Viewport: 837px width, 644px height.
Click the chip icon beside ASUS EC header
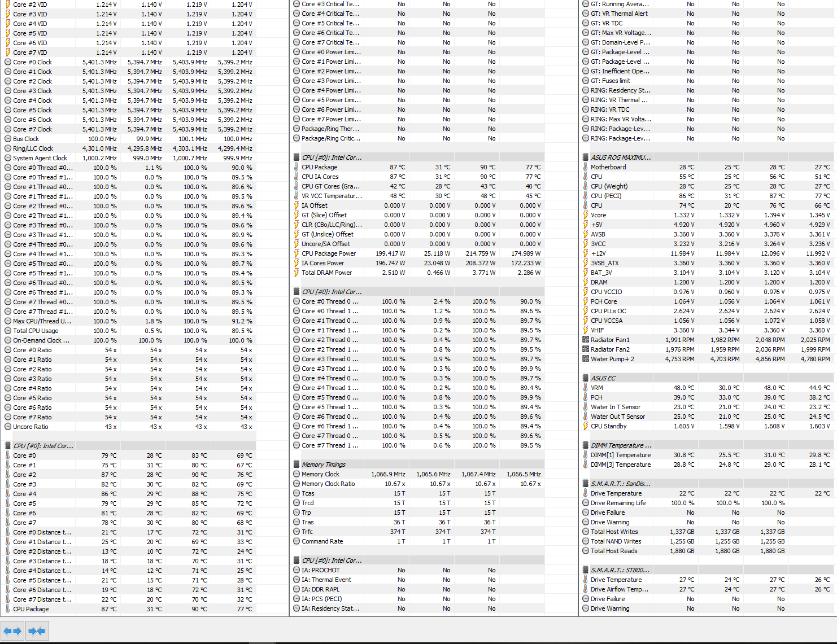tap(586, 378)
